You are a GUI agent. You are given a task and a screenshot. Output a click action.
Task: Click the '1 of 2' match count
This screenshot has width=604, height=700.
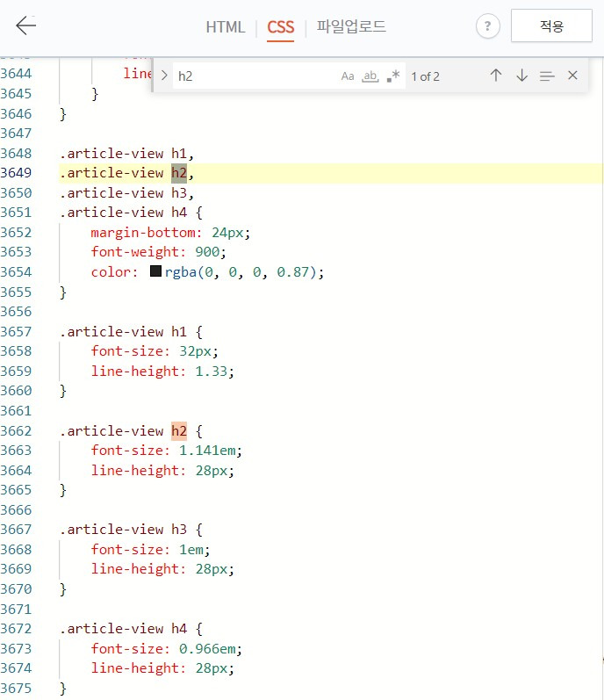[x=425, y=76]
